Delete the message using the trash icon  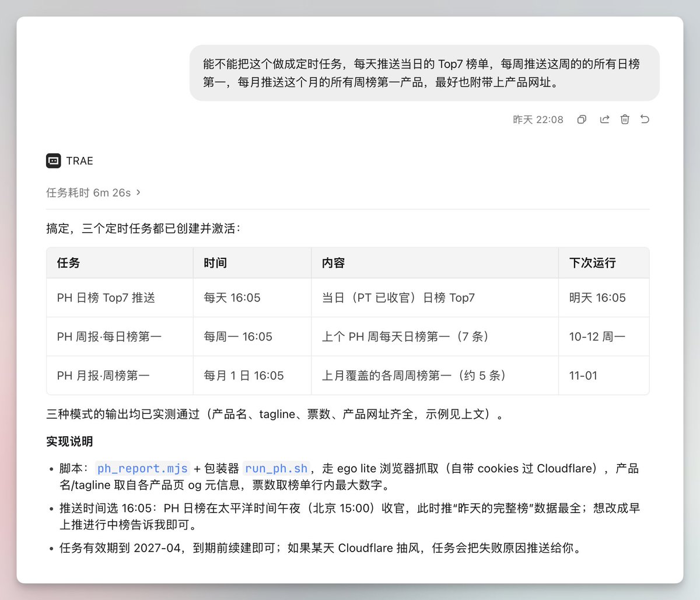625,120
